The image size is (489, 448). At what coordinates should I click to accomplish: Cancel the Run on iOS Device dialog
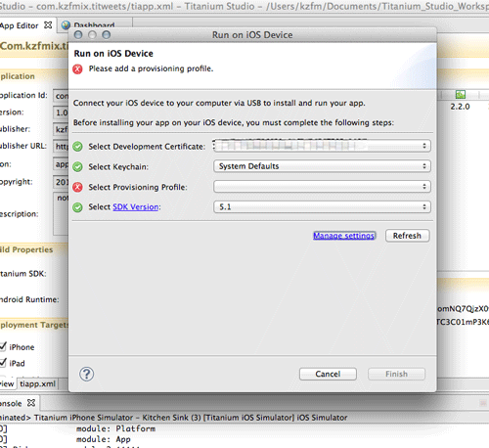(x=328, y=374)
